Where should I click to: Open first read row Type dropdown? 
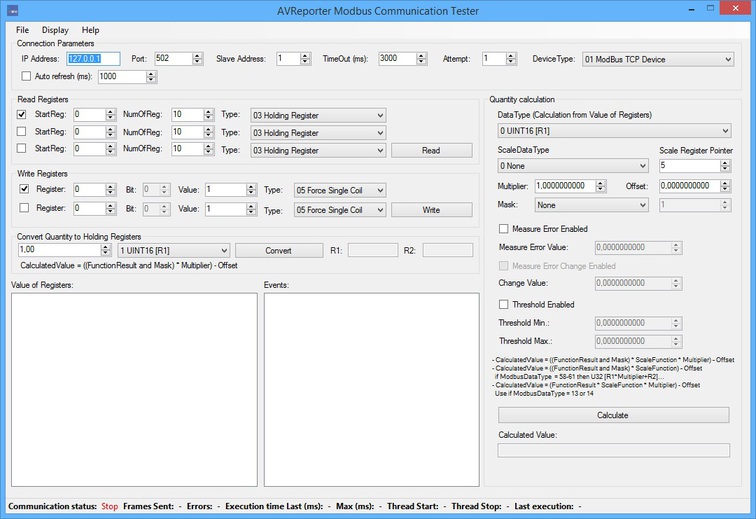pyautogui.click(x=318, y=115)
